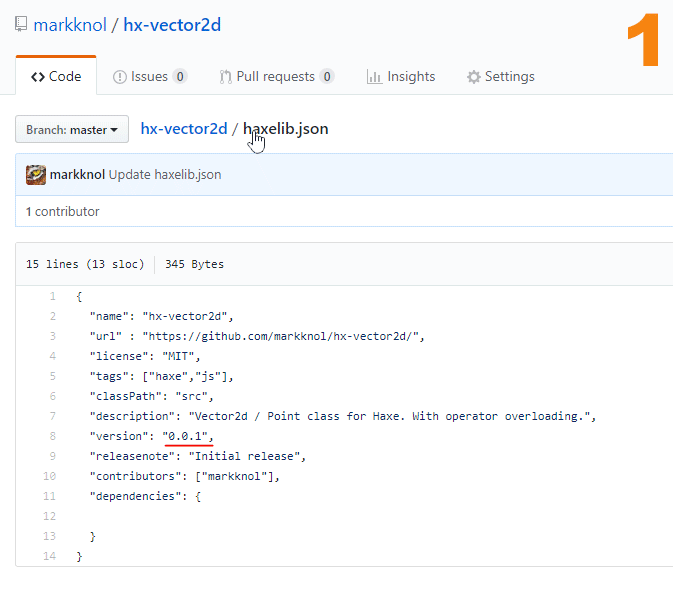Screen dimensions: 673x600
Task: Open the hx-vector2d repository title link
Action: (172, 25)
